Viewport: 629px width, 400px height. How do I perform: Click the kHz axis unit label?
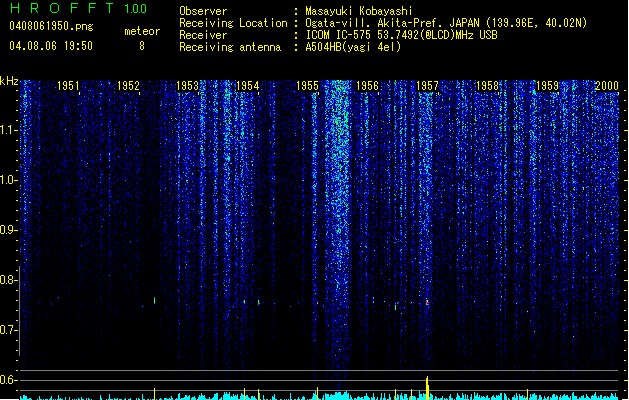click(x=9, y=81)
